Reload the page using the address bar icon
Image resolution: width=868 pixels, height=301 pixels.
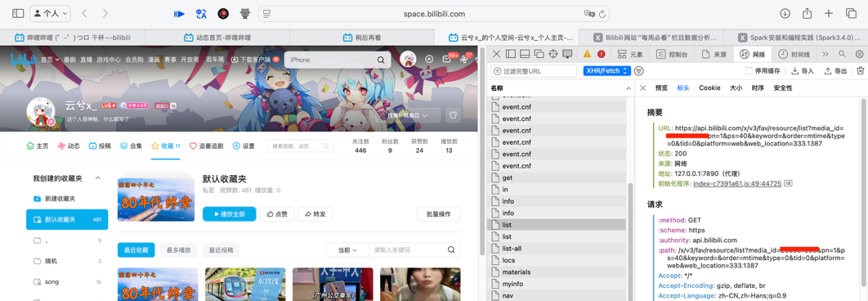click(x=602, y=14)
